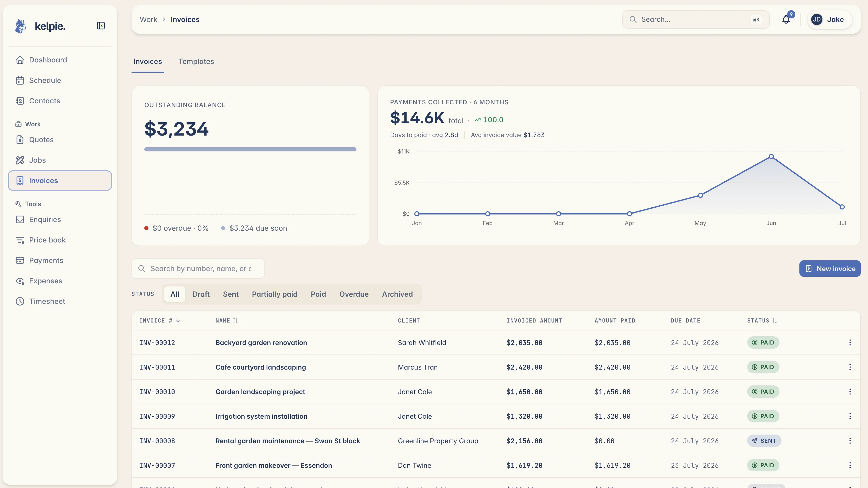Switch to the Templates tab

coord(196,62)
